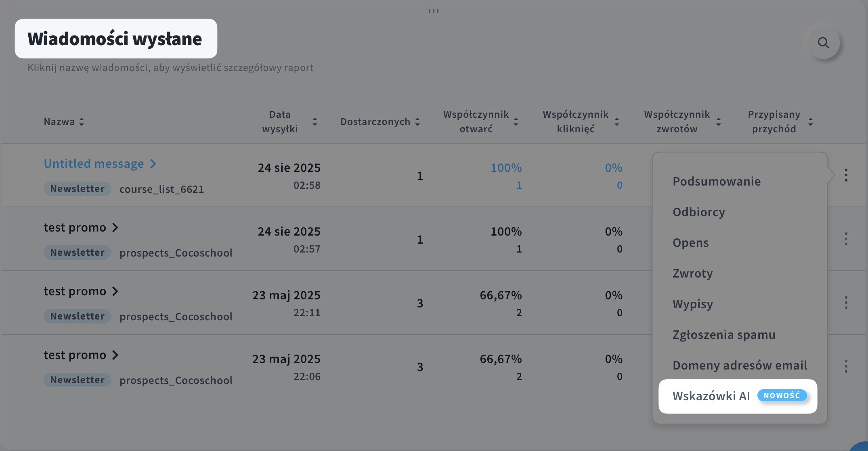Open three-dot menu for 02:57 test promo
The height and width of the screenshot is (451, 868).
point(846,239)
